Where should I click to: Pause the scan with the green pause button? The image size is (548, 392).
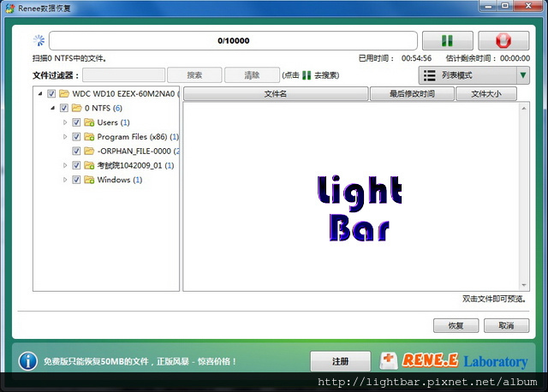[x=448, y=40]
